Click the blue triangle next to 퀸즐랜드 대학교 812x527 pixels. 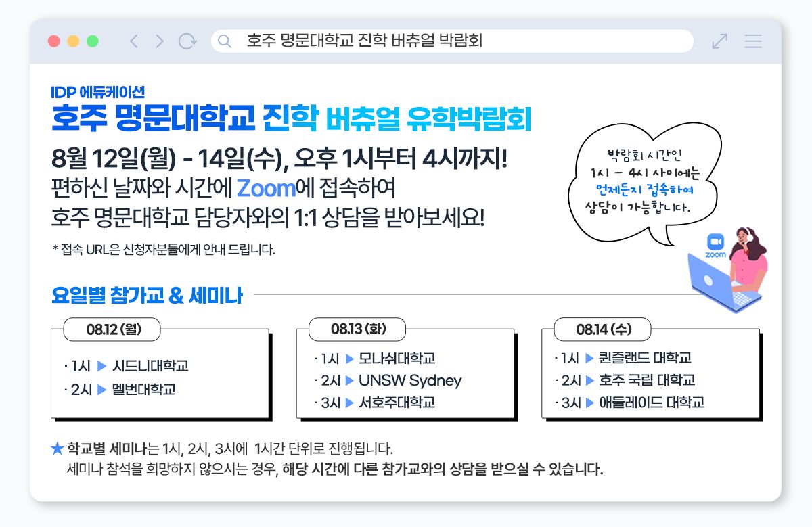tap(589, 358)
